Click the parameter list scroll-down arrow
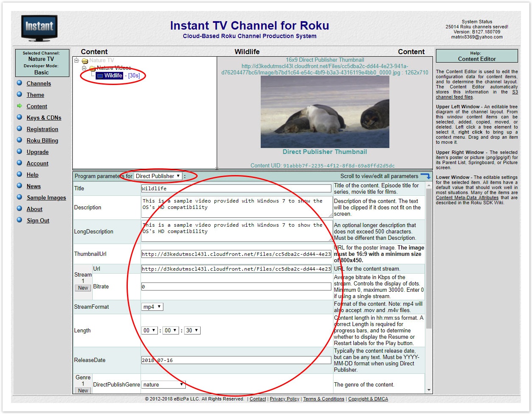The height and width of the screenshot is (414, 532). point(429,390)
